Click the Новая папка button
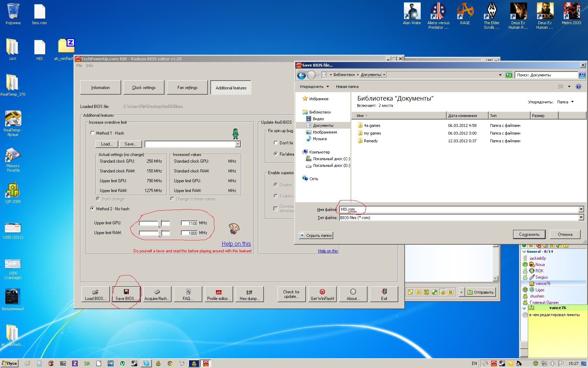 (347, 87)
